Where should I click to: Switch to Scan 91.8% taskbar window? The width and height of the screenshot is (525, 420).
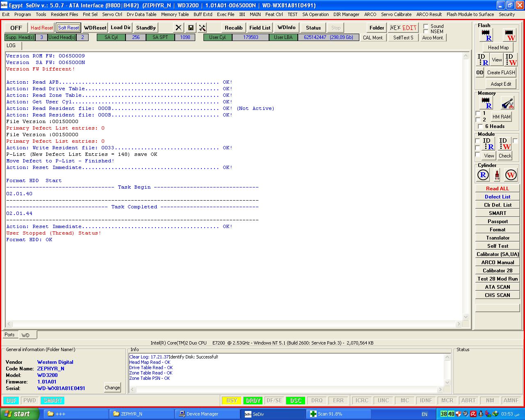[x=338, y=414]
